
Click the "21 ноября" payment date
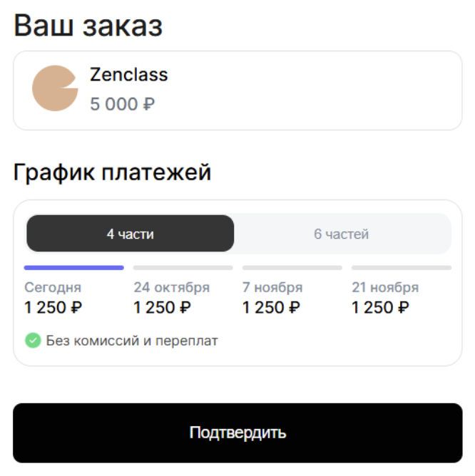coord(385,288)
